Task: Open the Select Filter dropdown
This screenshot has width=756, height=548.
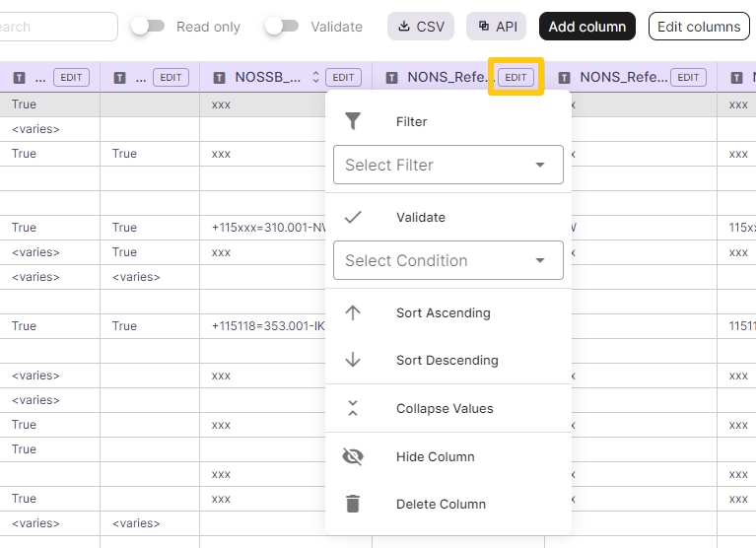Action: pyautogui.click(x=448, y=165)
